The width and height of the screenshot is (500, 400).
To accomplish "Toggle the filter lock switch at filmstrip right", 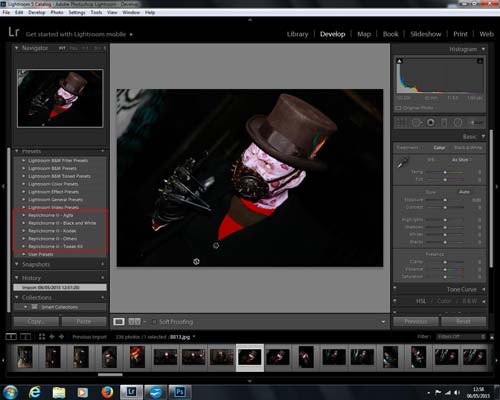I will tap(492, 337).
